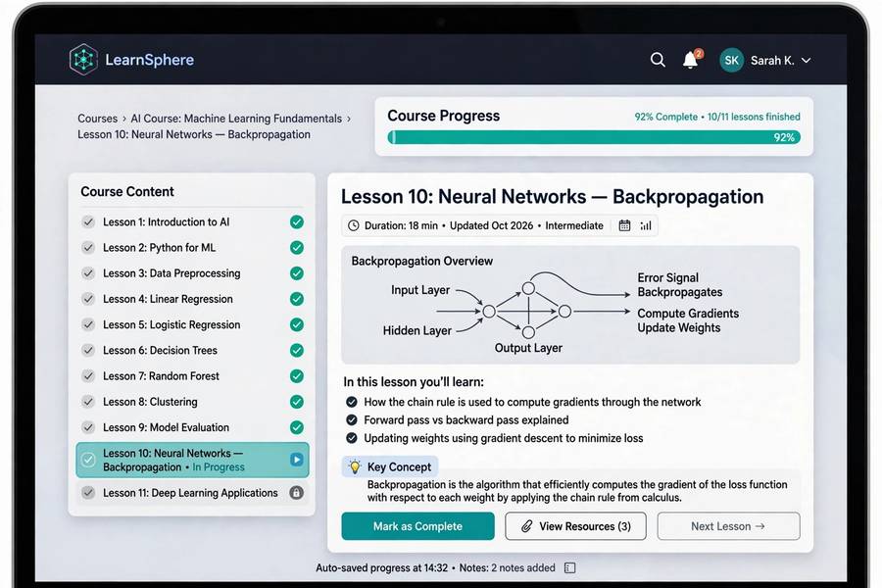Click the clock duration icon
The image size is (882, 588).
[x=353, y=225]
